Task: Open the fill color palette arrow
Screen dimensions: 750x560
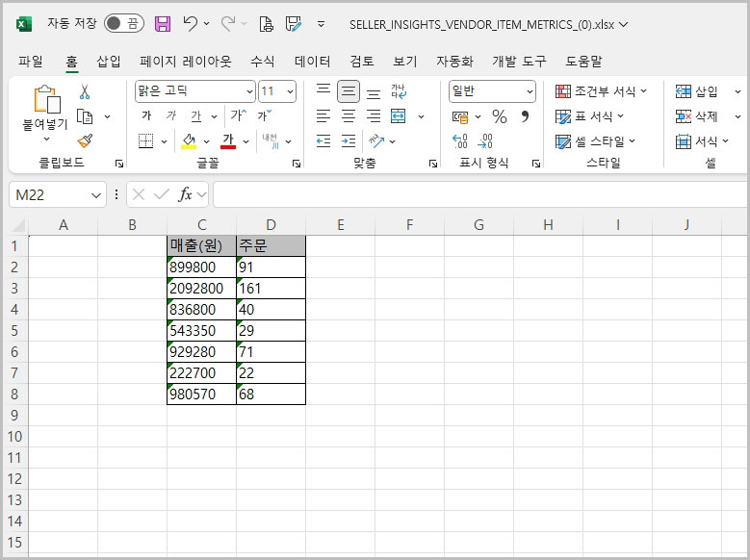Action: [x=207, y=141]
